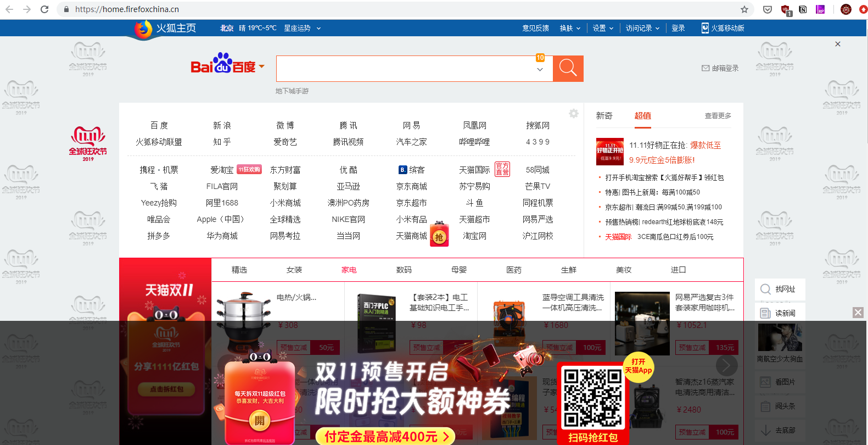Viewport: 868px width, 445px height.
Task: Open the 换肤 dropdown menu
Action: (x=570, y=28)
